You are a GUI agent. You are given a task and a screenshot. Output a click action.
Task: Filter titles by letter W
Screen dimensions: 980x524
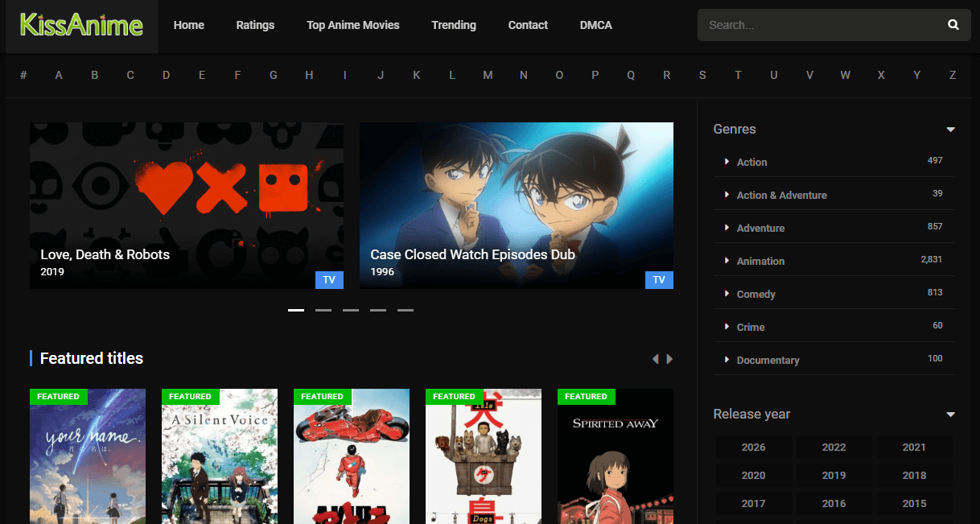click(845, 75)
